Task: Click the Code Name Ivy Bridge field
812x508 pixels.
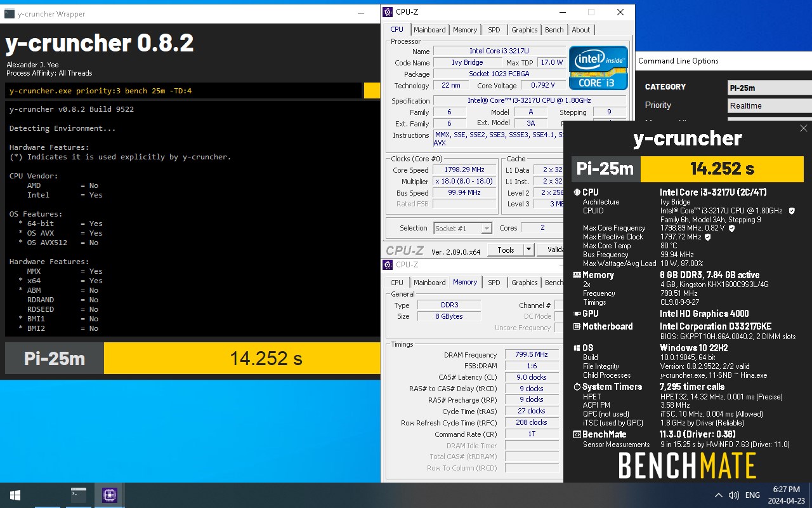Action: [468, 63]
